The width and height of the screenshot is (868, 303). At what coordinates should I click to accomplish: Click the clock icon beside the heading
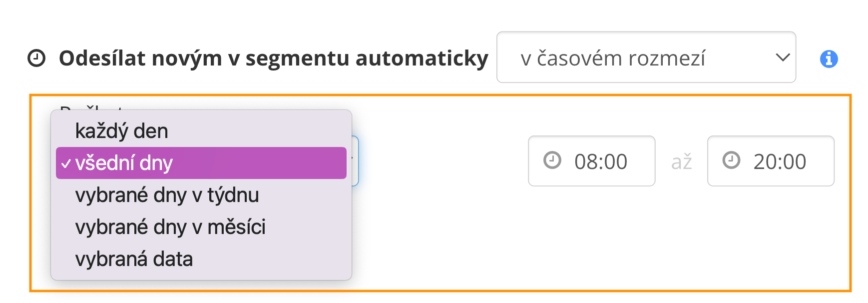[x=36, y=58]
